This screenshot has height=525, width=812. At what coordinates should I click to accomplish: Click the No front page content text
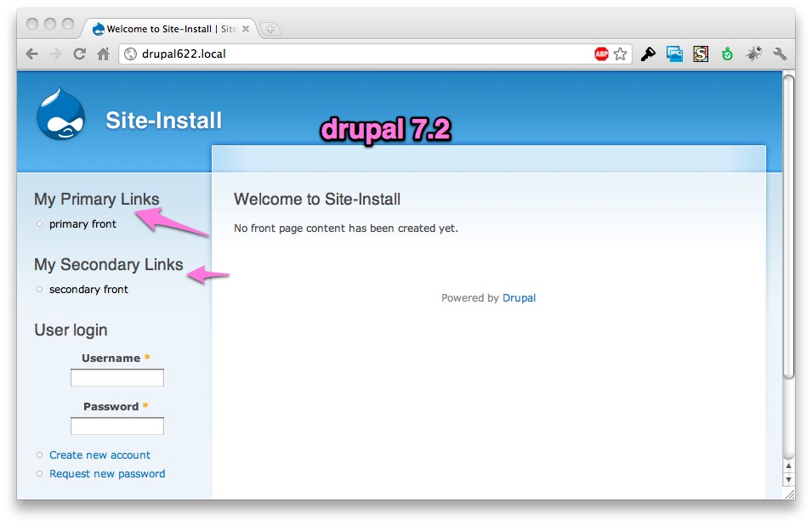click(346, 229)
